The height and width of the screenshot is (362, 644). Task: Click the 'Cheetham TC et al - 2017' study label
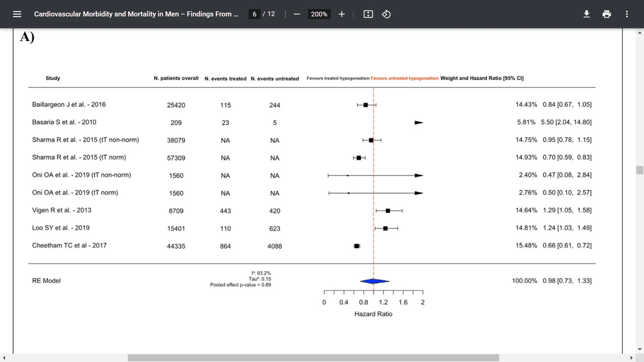click(x=69, y=245)
